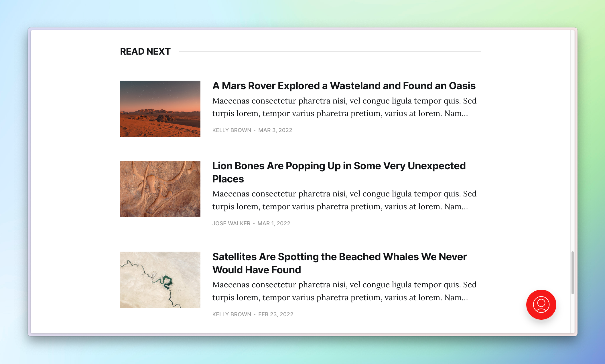Click the Lion Bones article excerpt text
The image size is (605, 364).
click(344, 200)
